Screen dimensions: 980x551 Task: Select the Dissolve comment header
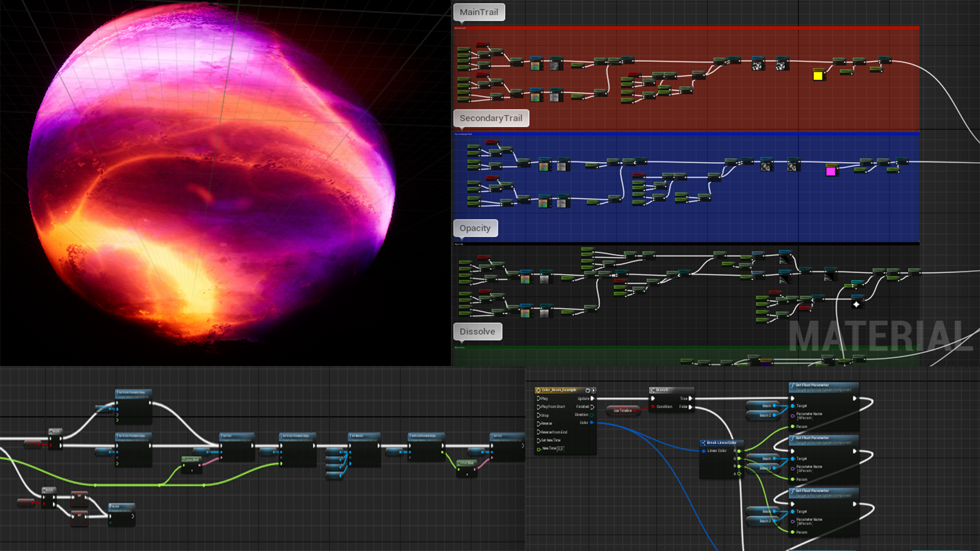click(x=477, y=332)
